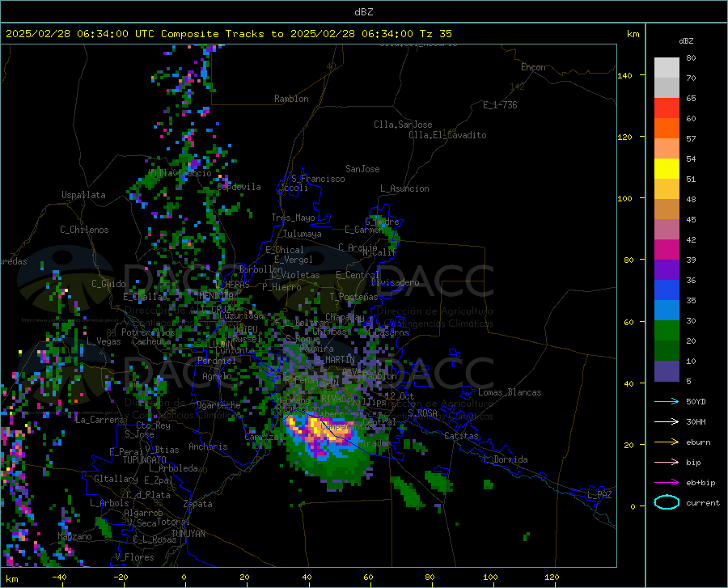The image size is (728, 588).
Task: Click the Ugarteche label
Action: 218,405
